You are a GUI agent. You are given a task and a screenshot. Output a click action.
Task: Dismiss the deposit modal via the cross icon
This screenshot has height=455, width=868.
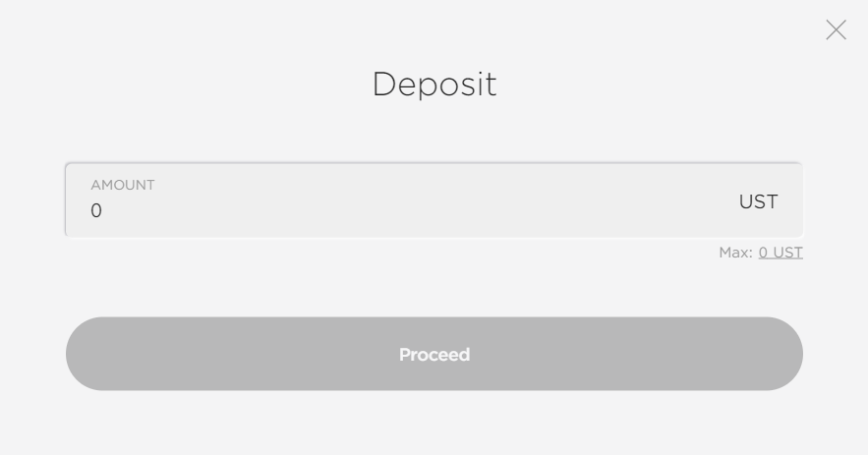[x=836, y=29]
